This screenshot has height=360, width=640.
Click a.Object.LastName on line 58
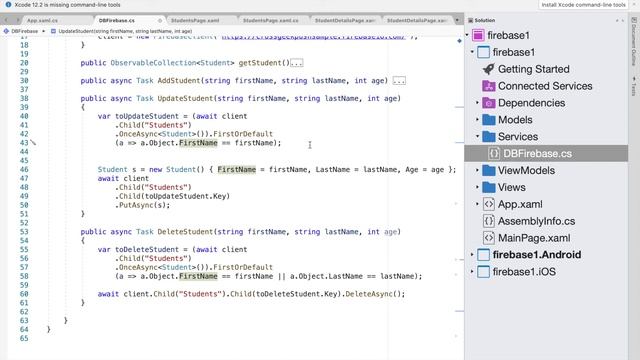tap(326, 276)
